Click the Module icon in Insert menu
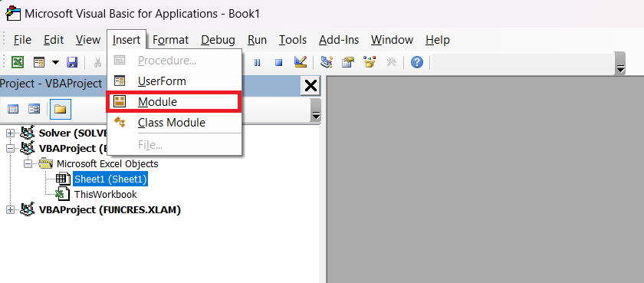644x283 pixels. click(120, 102)
